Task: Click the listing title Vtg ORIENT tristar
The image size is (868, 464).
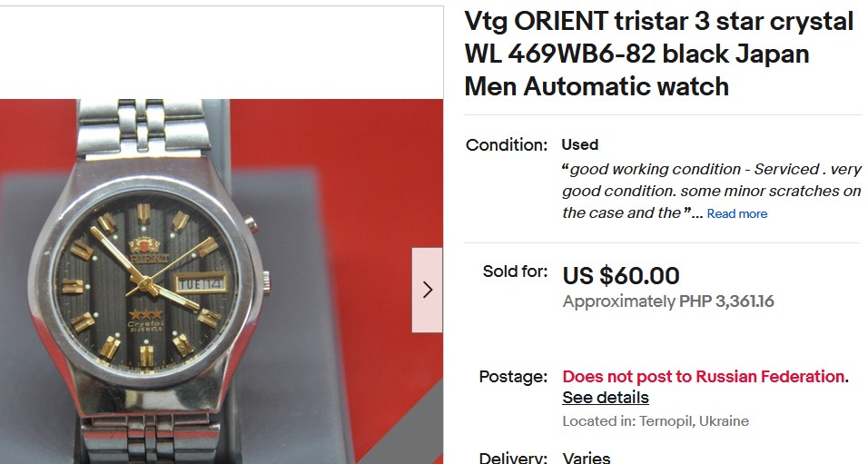Action: pos(659,54)
